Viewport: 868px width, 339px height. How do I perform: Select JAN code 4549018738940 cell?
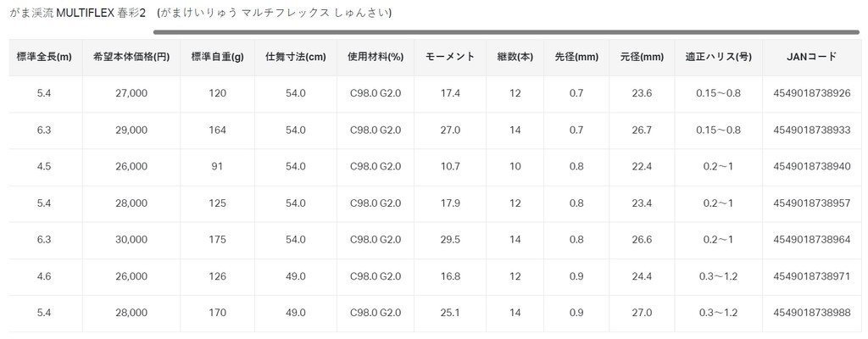coord(812,167)
